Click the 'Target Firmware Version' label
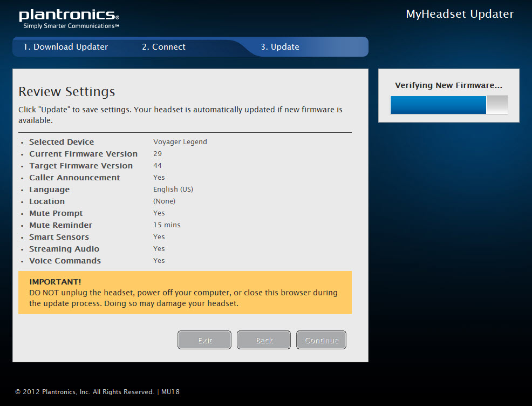 [81, 166]
